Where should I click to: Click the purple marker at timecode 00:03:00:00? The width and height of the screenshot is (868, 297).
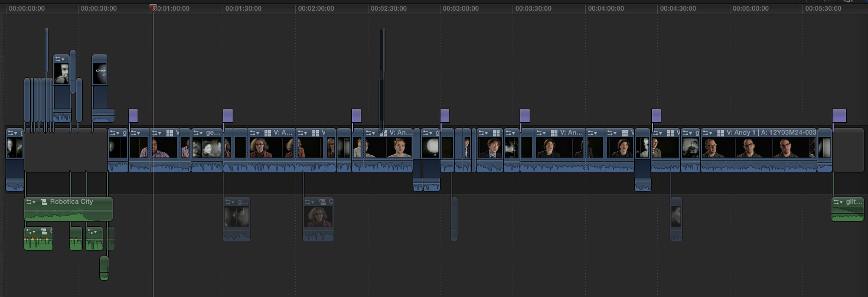click(445, 115)
